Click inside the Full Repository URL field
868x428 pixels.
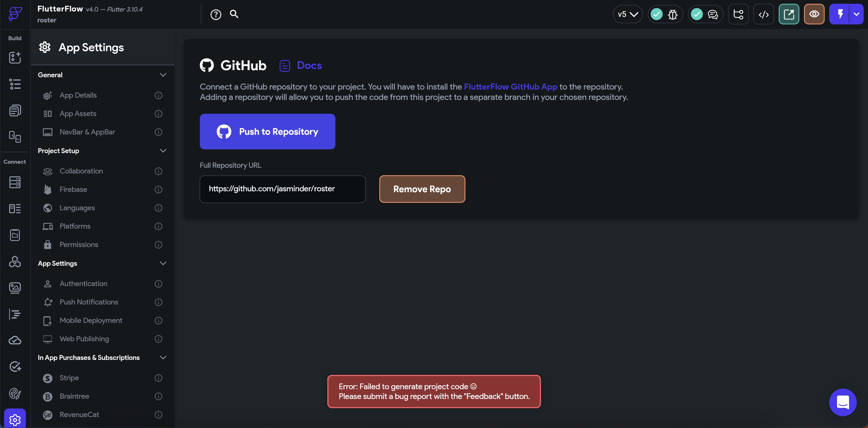[282, 189]
